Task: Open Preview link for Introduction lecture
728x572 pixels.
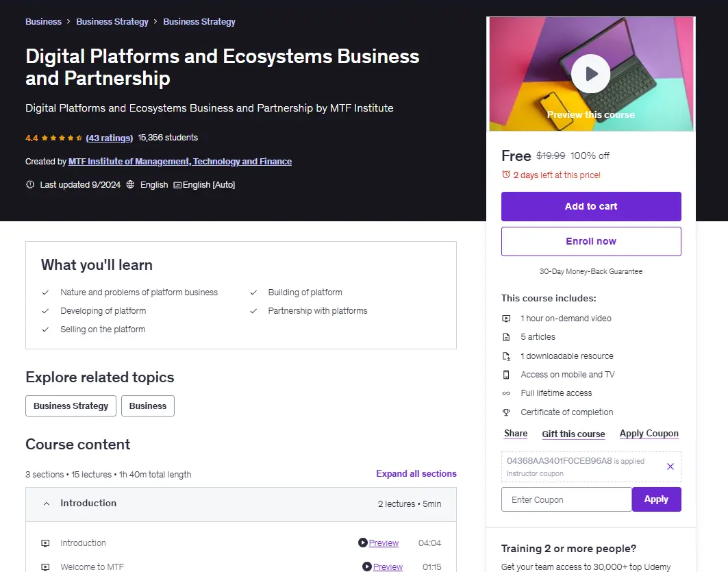Action: pyautogui.click(x=384, y=543)
